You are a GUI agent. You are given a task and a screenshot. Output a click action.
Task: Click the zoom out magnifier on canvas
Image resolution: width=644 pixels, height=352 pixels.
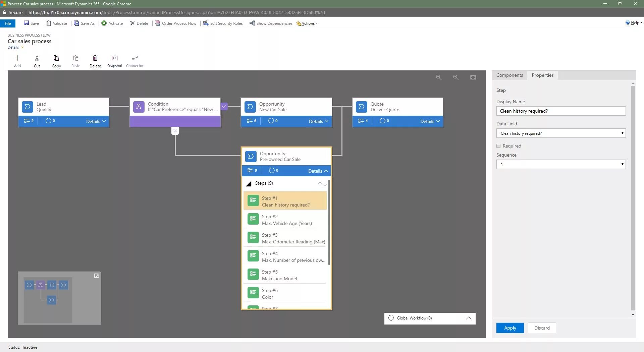[x=439, y=77]
